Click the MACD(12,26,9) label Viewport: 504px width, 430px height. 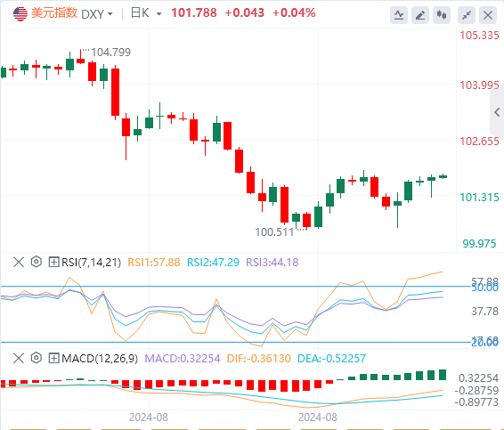pos(100,358)
